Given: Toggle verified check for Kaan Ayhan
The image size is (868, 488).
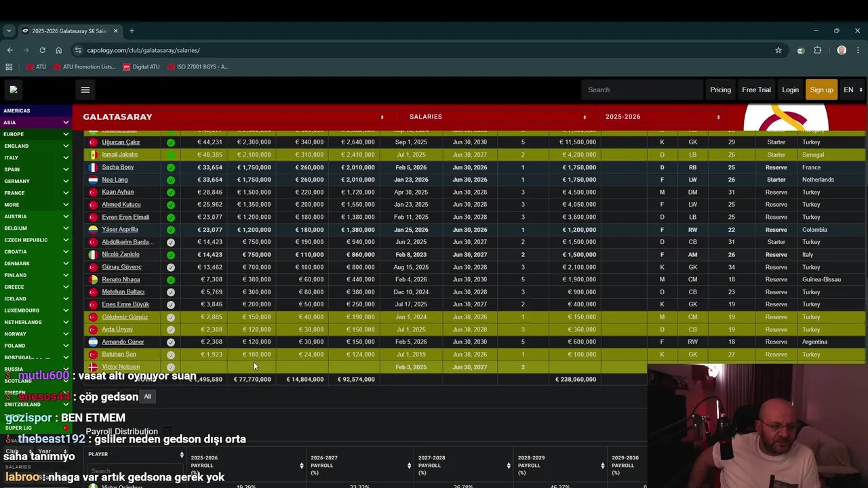Looking at the screenshot, I should coord(171,192).
